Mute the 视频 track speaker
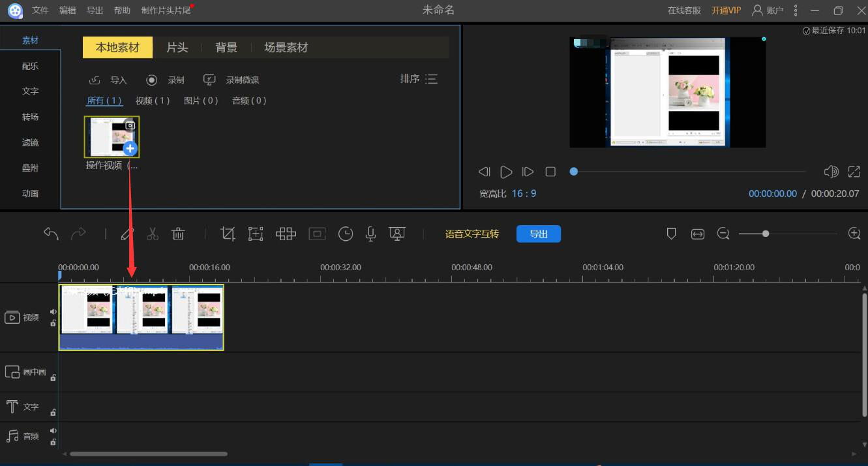 (x=53, y=312)
